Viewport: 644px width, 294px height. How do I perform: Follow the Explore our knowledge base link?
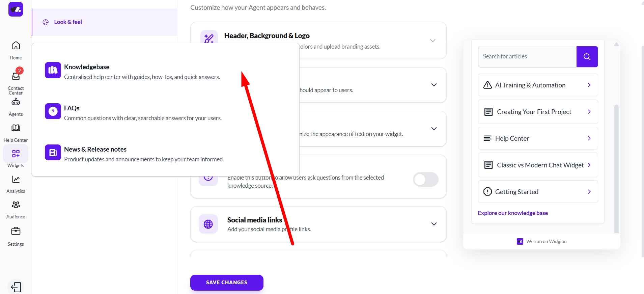click(513, 213)
